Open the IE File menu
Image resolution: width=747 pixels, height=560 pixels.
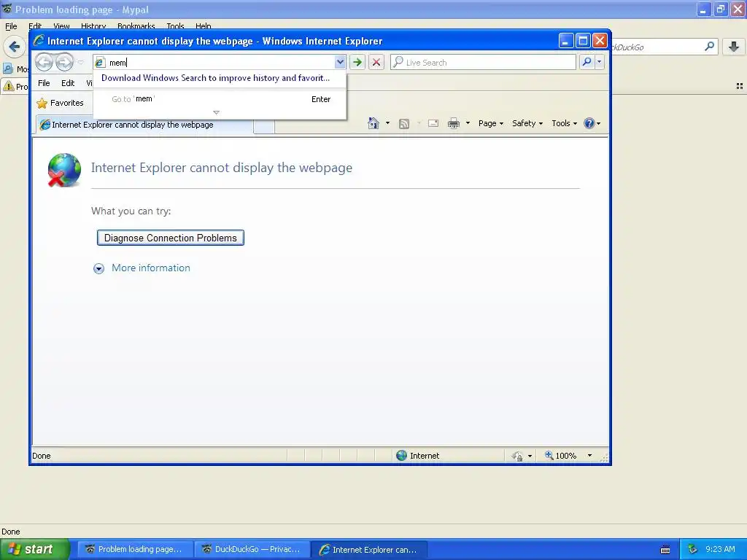point(44,83)
